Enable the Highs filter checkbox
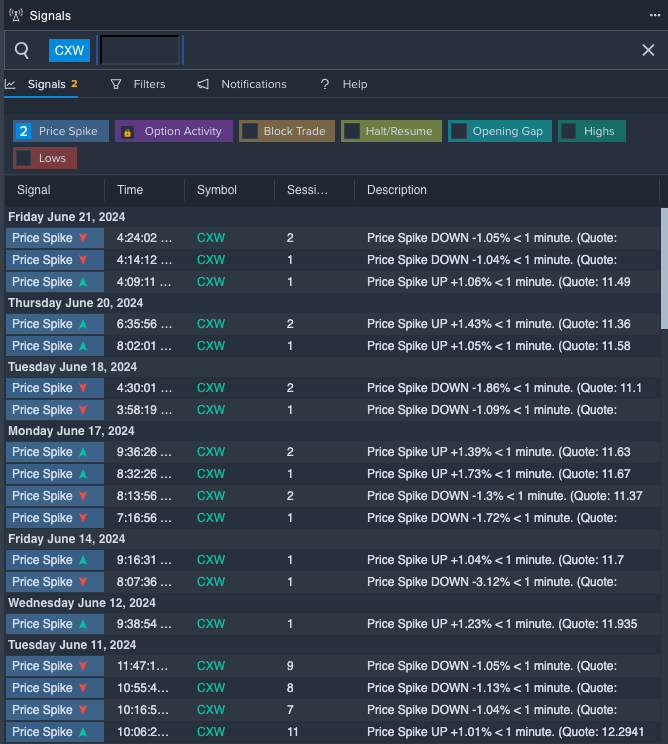The height and width of the screenshot is (744, 668). click(x=569, y=131)
